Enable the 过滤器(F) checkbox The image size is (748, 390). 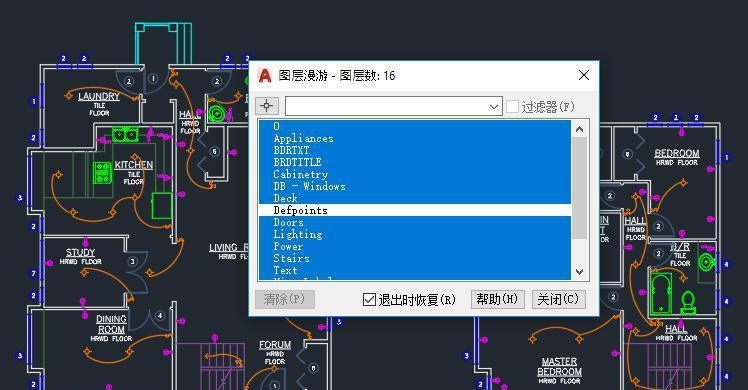click(x=512, y=106)
